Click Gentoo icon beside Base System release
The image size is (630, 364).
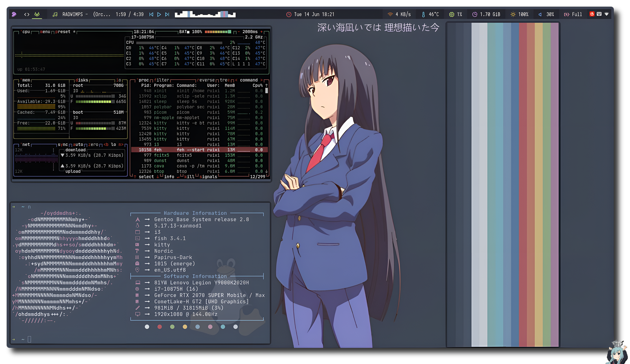[x=138, y=219]
